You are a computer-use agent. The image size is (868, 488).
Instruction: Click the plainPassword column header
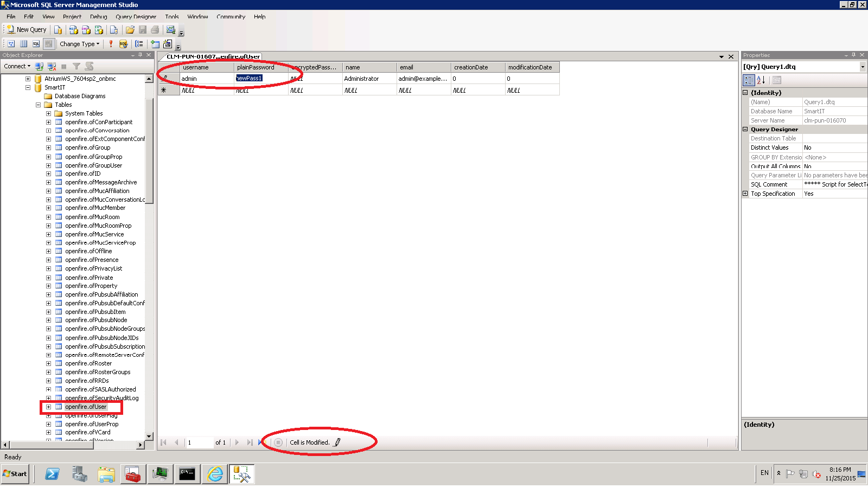(x=261, y=67)
